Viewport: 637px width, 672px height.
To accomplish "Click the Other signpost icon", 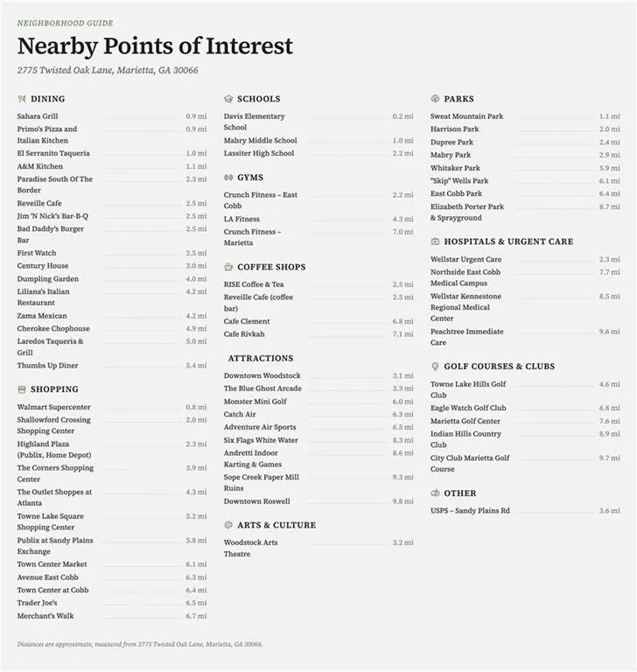I will tap(435, 493).
